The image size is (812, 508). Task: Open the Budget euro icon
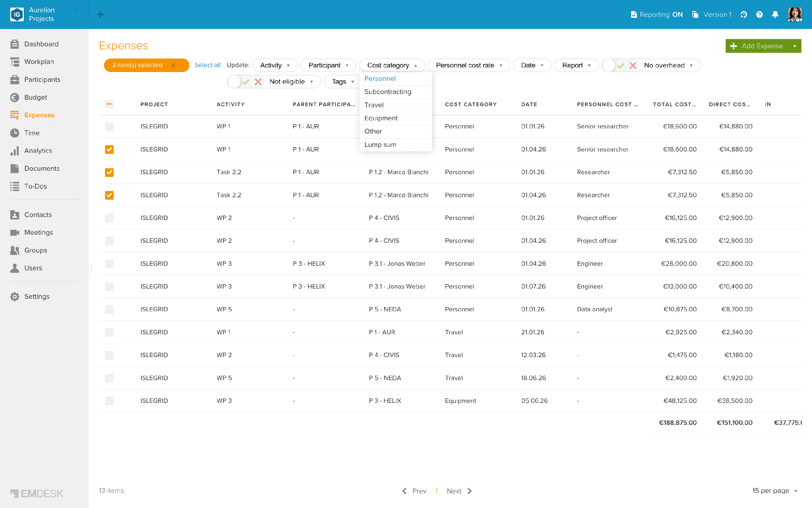coord(14,98)
